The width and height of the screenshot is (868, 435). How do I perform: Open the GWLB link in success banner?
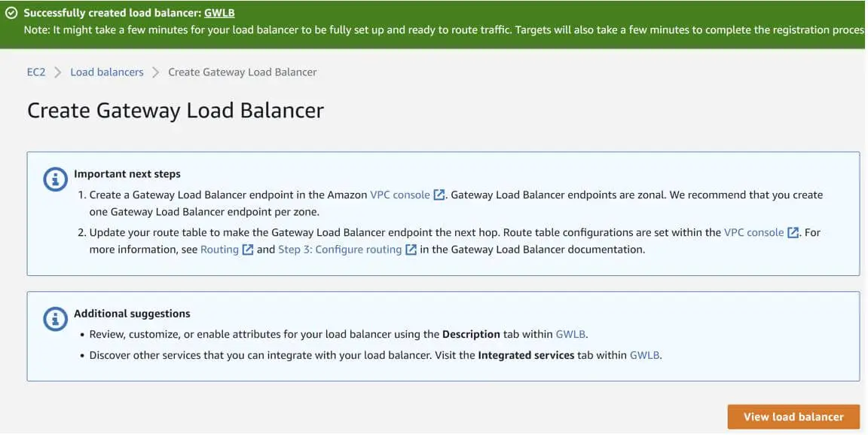tap(219, 13)
